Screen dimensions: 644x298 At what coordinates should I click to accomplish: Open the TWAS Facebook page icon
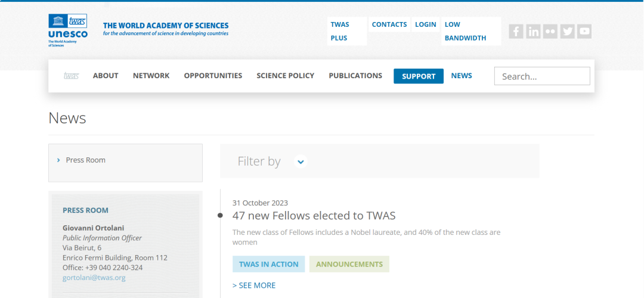tap(516, 32)
